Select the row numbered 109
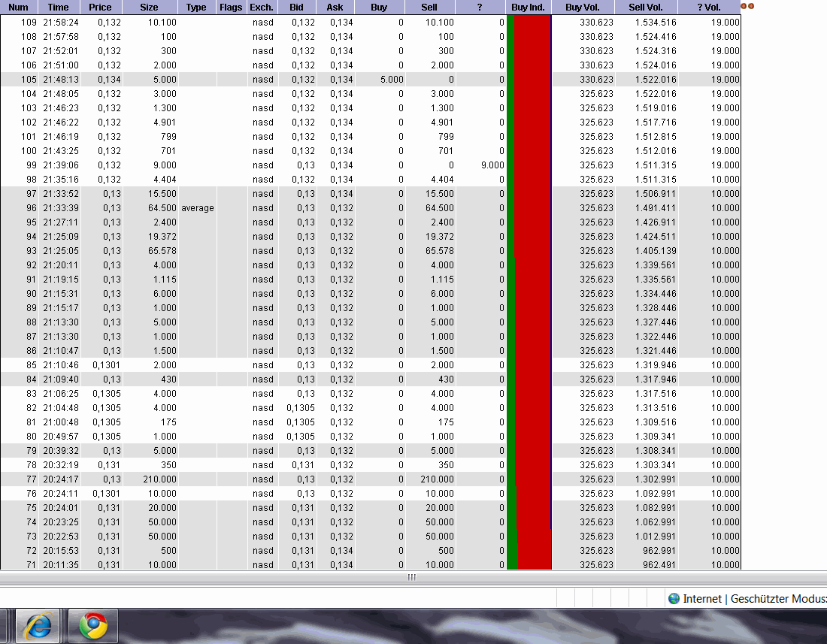This screenshot has height=644, width=827. (370, 22)
